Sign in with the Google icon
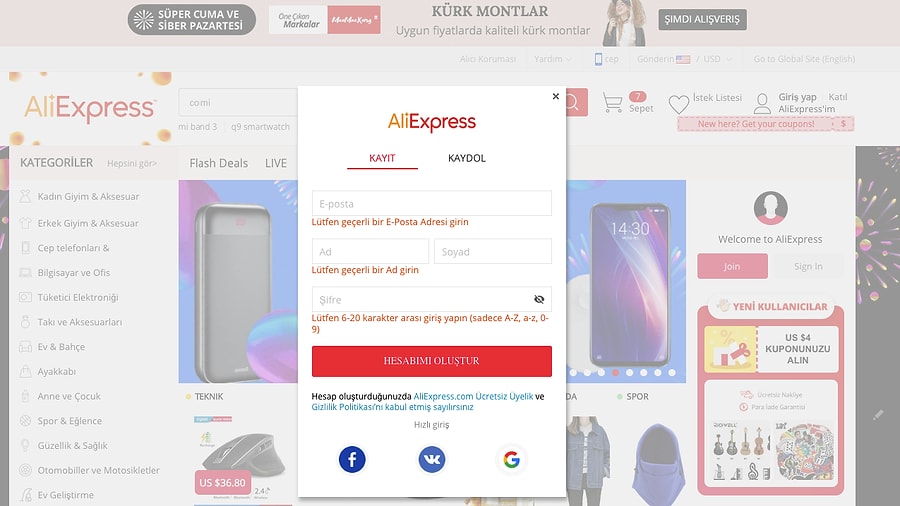This screenshot has height=506, width=900. [511, 460]
